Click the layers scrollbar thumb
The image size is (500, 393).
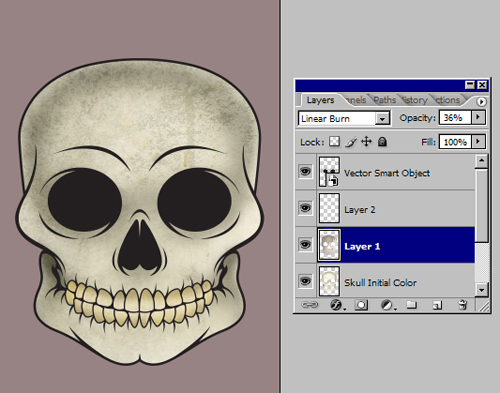tap(481, 205)
